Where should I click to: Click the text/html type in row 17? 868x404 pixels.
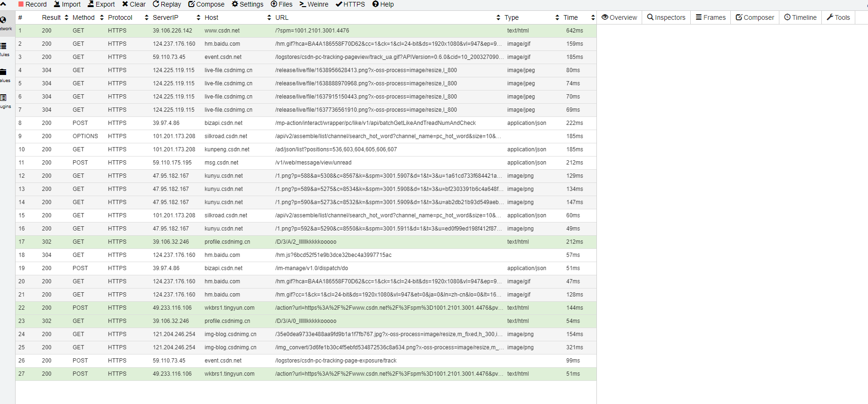518,242
